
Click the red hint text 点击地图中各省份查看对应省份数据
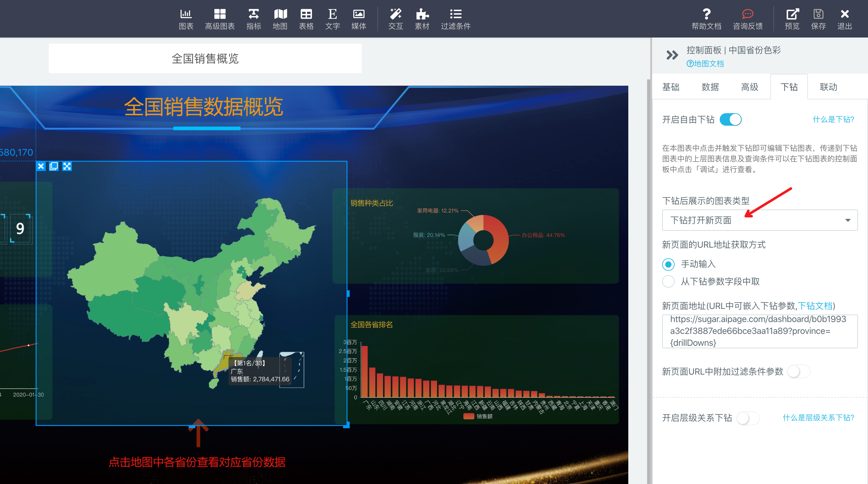197,462
